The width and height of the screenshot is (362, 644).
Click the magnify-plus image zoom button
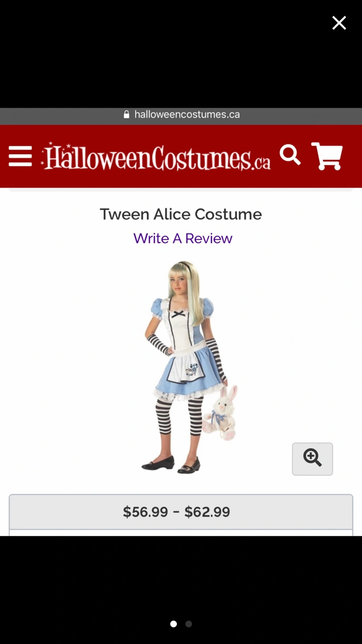pos(312,459)
